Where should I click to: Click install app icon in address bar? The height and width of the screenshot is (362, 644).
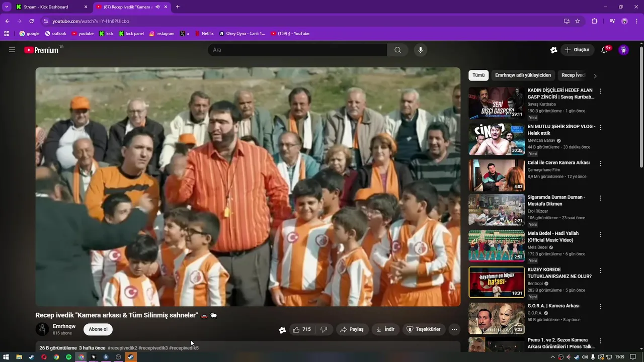point(567,21)
